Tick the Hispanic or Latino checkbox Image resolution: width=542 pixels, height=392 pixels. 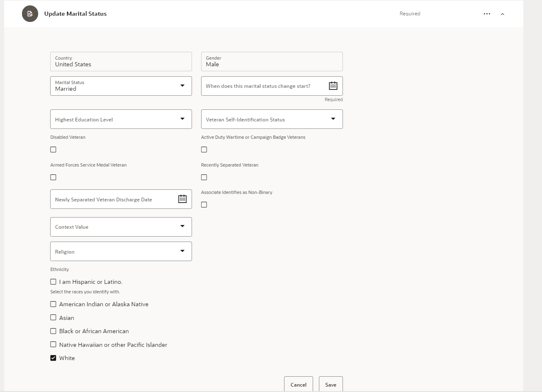[53, 282]
